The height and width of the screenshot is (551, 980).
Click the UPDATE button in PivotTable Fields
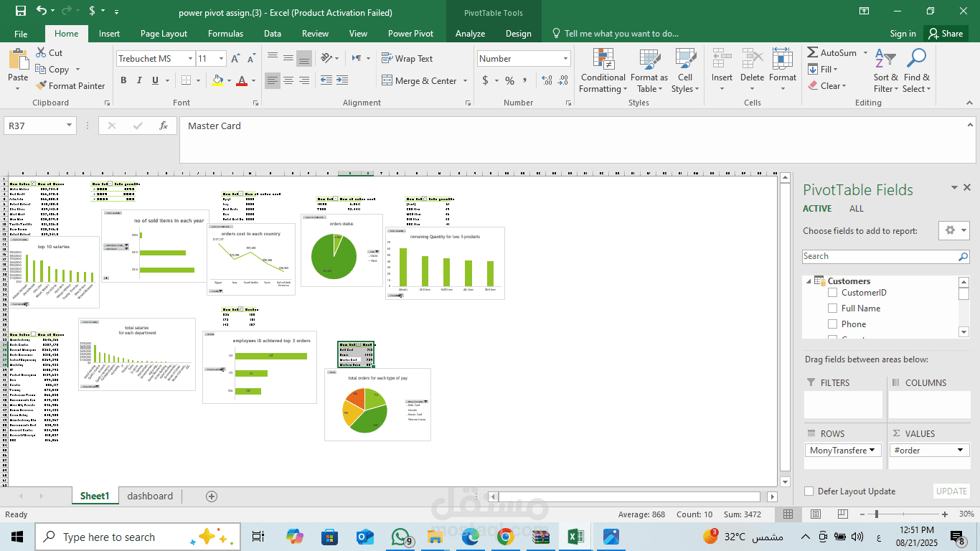pyautogui.click(x=951, y=491)
